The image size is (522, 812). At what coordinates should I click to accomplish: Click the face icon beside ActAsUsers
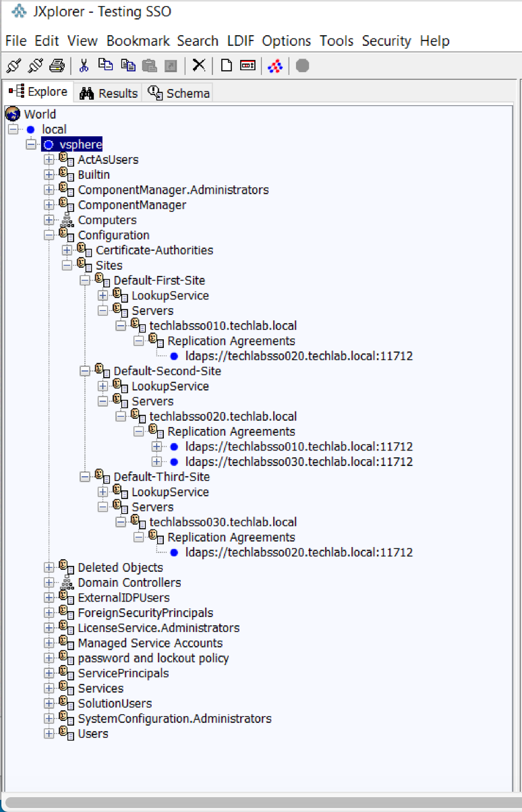(66, 159)
